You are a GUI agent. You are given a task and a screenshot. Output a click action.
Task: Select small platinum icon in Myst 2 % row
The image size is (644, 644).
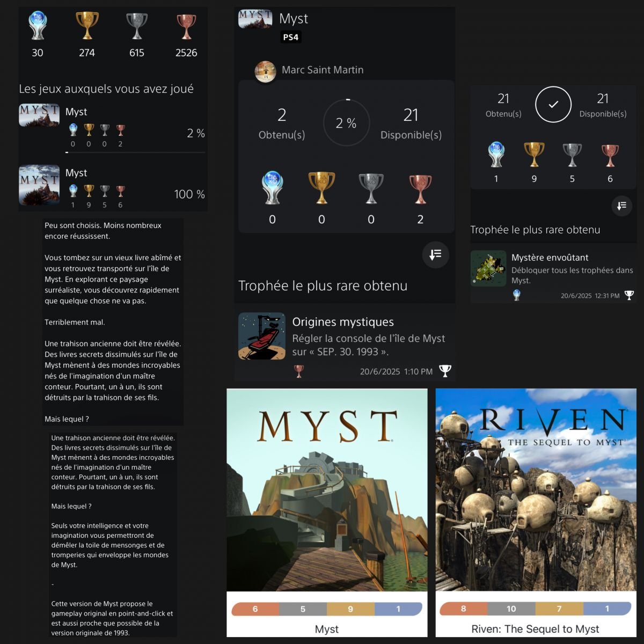[x=73, y=130]
